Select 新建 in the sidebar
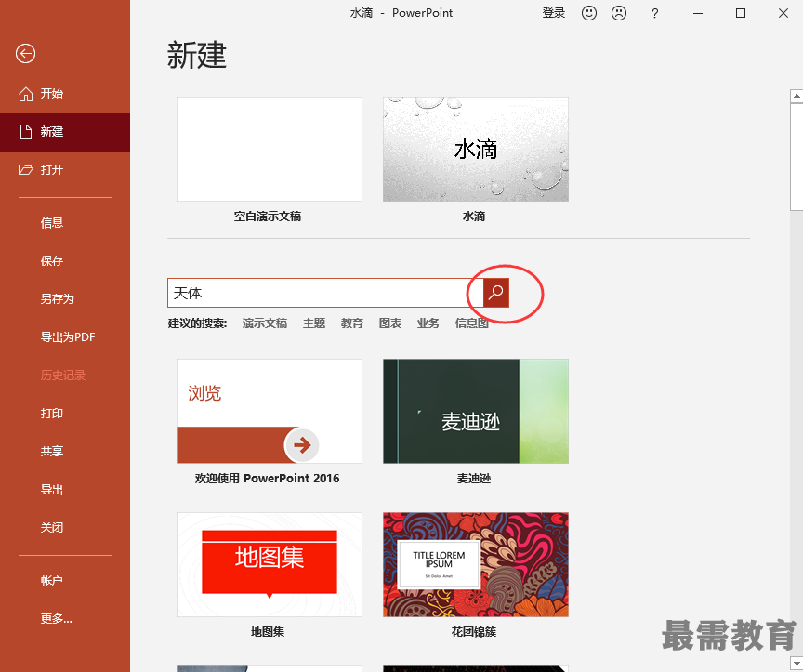 click(x=65, y=132)
